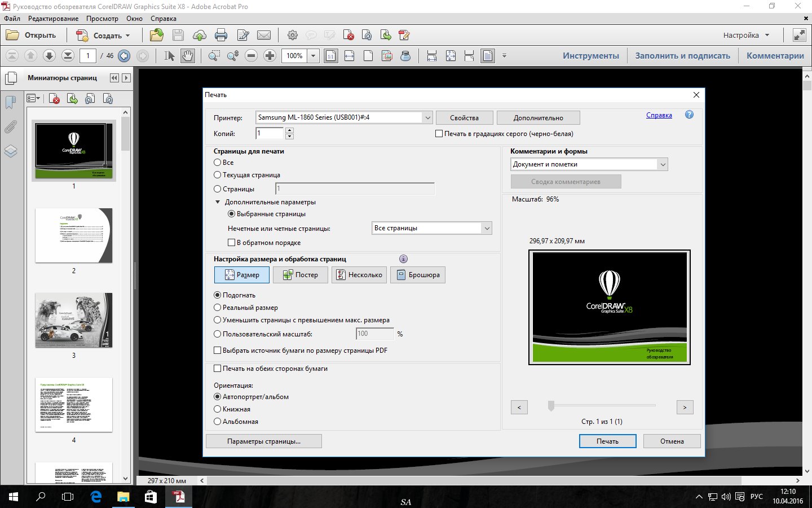Screen dimensions: 812x508
Task: Choose the Hand pan tool
Action: tap(187, 55)
